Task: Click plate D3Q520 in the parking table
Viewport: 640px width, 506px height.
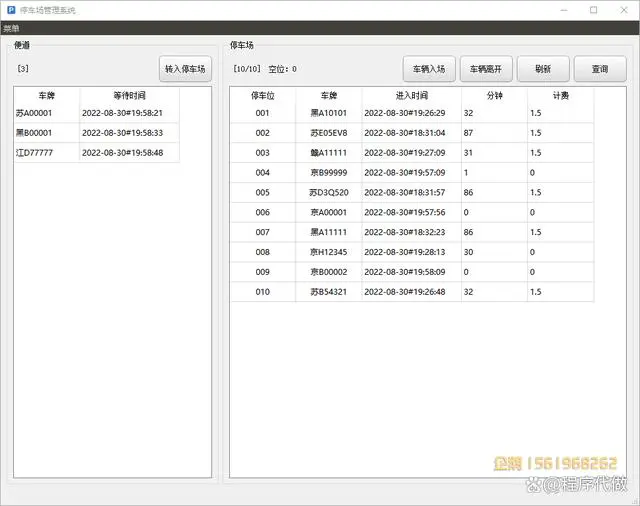Action: pos(329,193)
